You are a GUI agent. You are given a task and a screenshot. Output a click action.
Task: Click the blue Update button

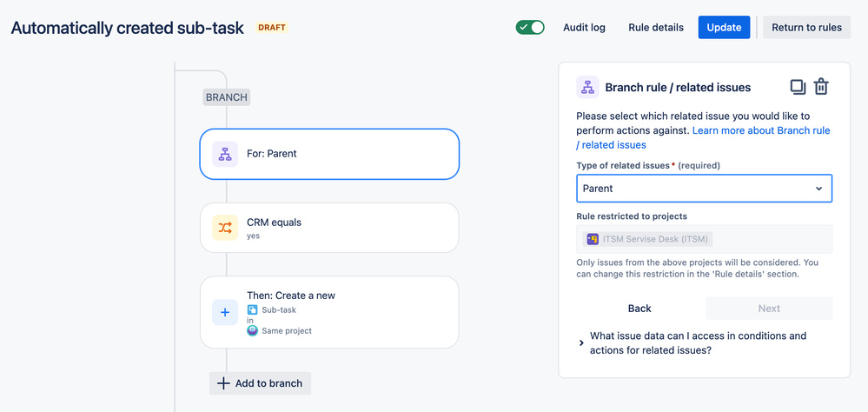click(724, 27)
